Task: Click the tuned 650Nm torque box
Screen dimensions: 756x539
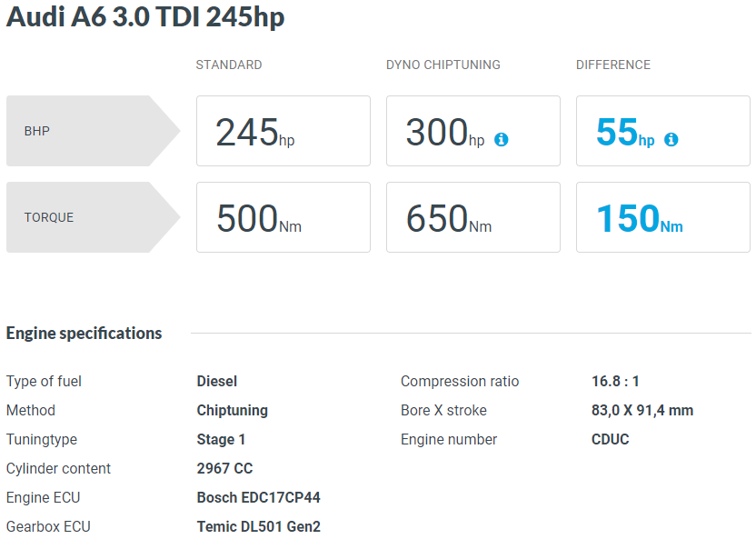Action: [x=473, y=217]
